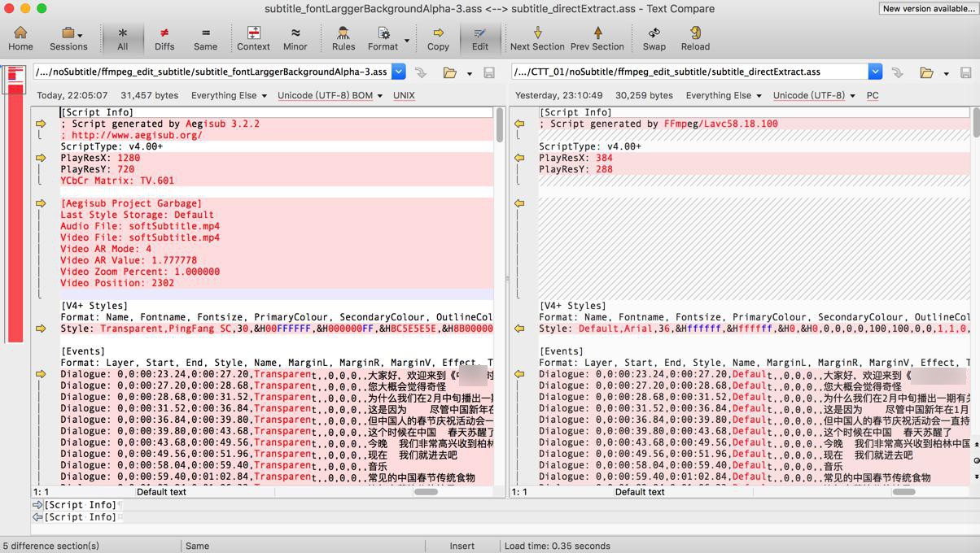Click the '5 difference section(s)' status text

50,546
